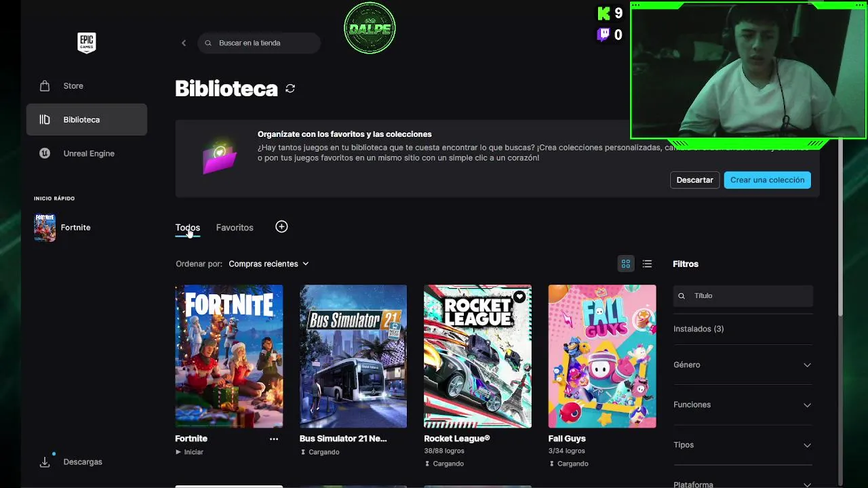This screenshot has width=868, height=488.
Task: Go back with the arrow icon
Action: (184, 43)
